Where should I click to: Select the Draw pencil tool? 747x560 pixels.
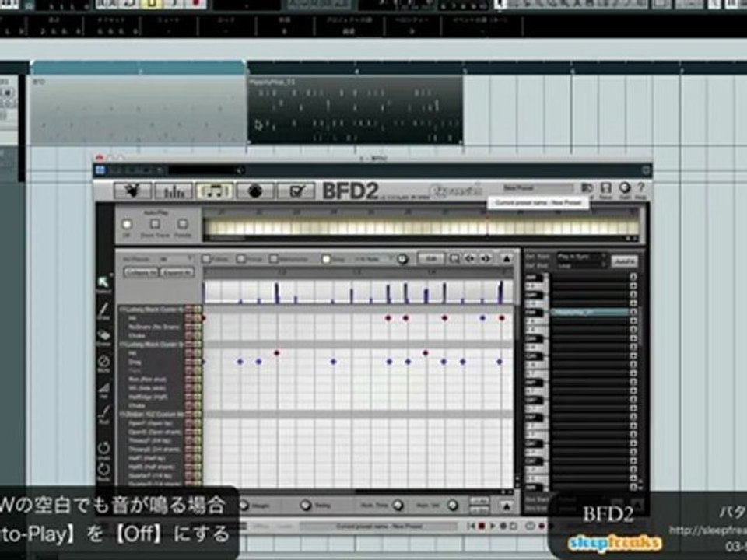(103, 310)
